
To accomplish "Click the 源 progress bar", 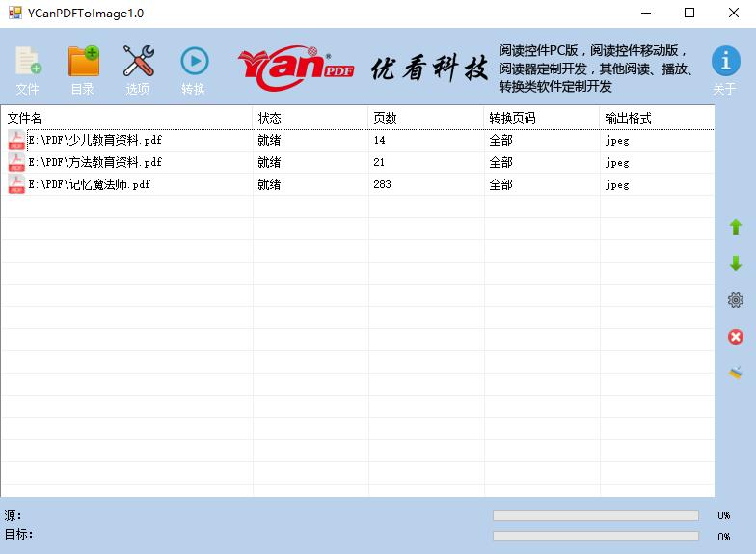I will click(x=595, y=515).
